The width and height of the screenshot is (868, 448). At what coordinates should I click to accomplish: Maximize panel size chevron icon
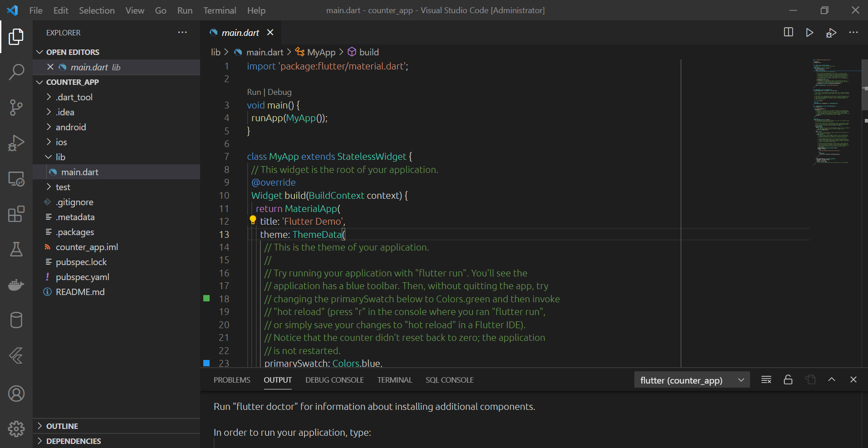pos(832,379)
